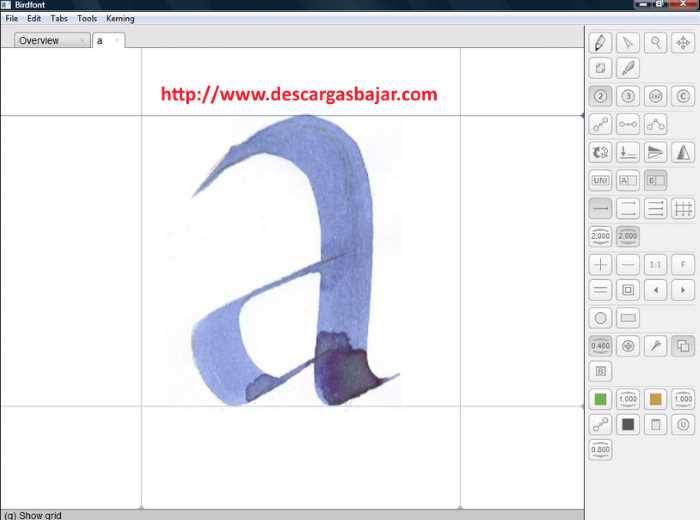Image resolution: width=700 pixels, height=520 pixels.
Task: Open the Tools menu
Action: (87, 18)
